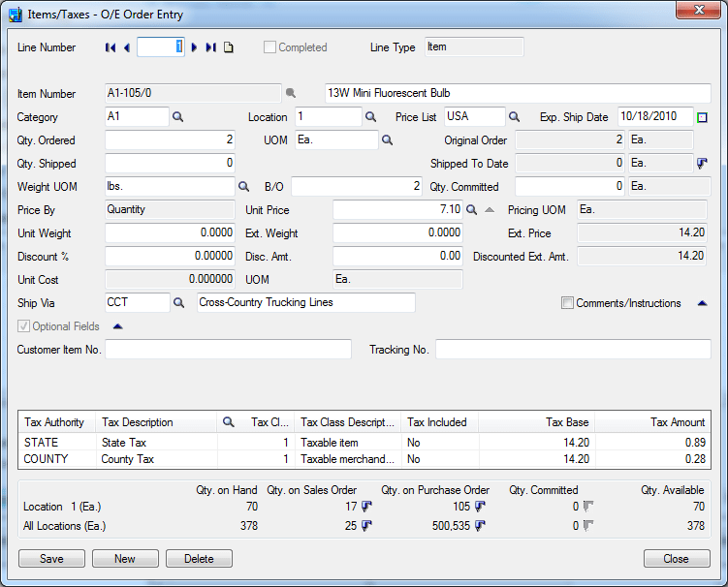This screenshot has height=587, width=728.
Task: Drill down on All Locations Qty. on Sales Order
Action: pyautogui.click(x=366, y=526)
